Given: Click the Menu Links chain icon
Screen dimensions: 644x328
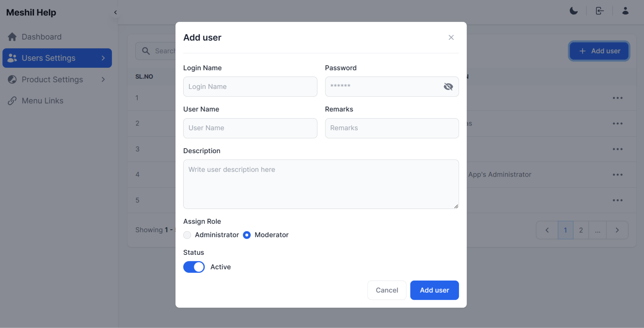Looking at the screenshot, I should click(12, 101).
